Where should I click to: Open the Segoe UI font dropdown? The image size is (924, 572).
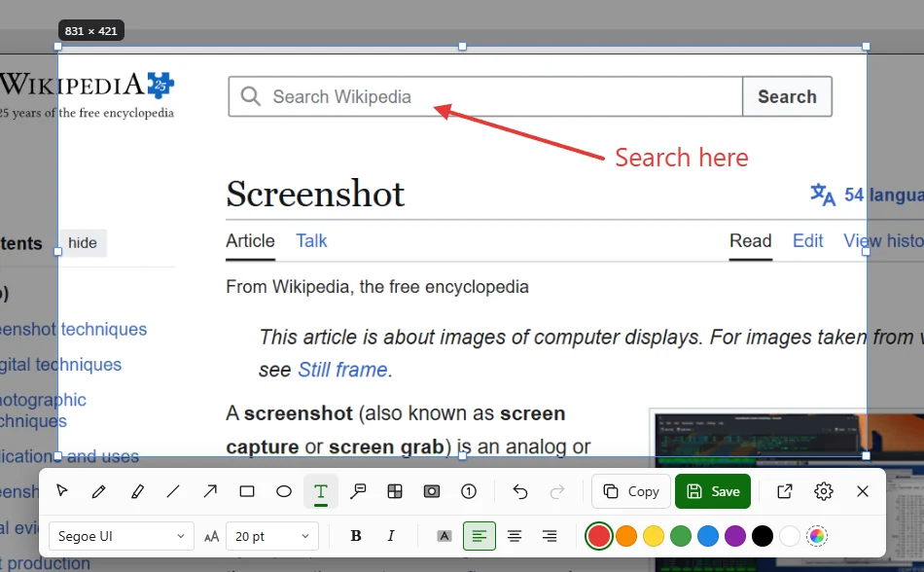point(122,536)
